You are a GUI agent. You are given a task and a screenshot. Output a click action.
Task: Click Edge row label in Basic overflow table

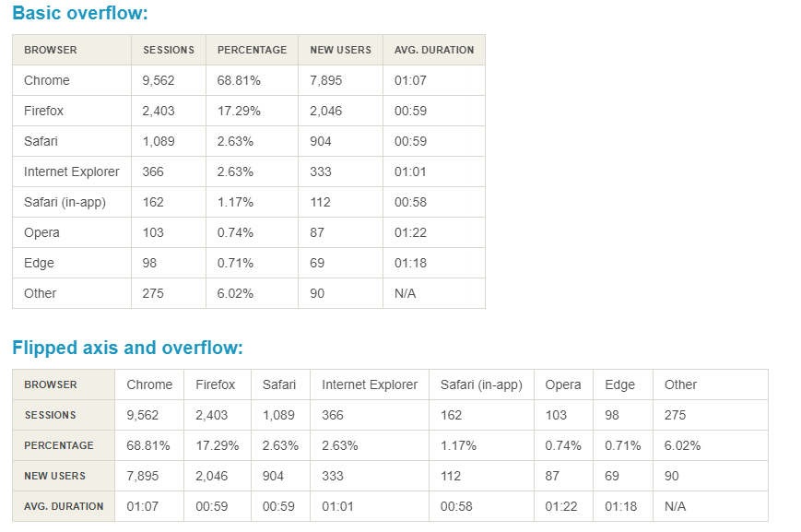39,263
